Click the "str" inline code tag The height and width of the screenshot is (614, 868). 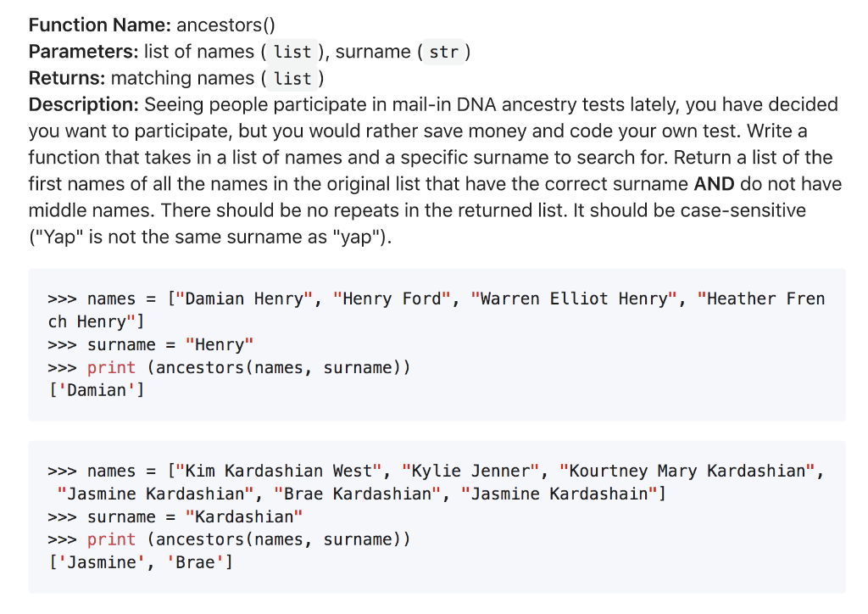[x=444, y=52]
